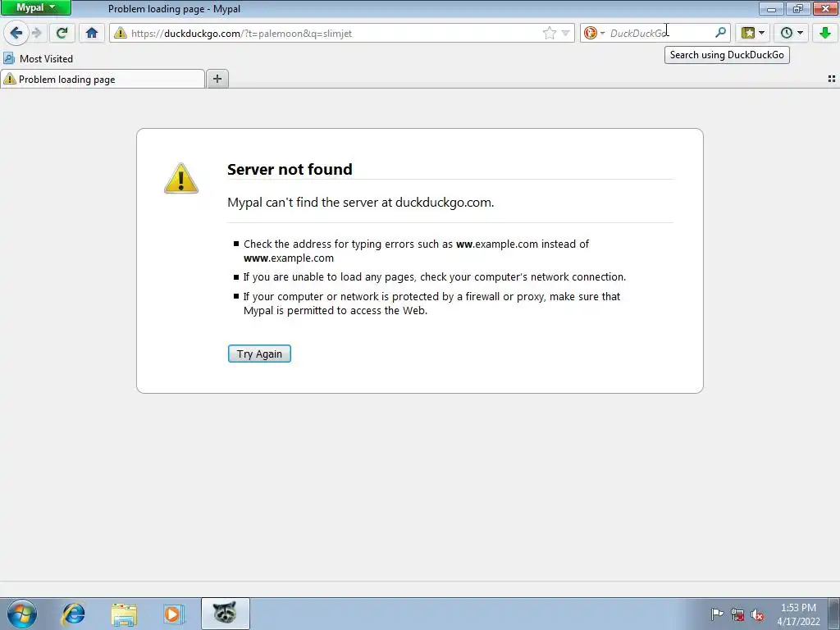Open Windows Explorer from the taskbar

pyautogui.click(x=124, y=614)
